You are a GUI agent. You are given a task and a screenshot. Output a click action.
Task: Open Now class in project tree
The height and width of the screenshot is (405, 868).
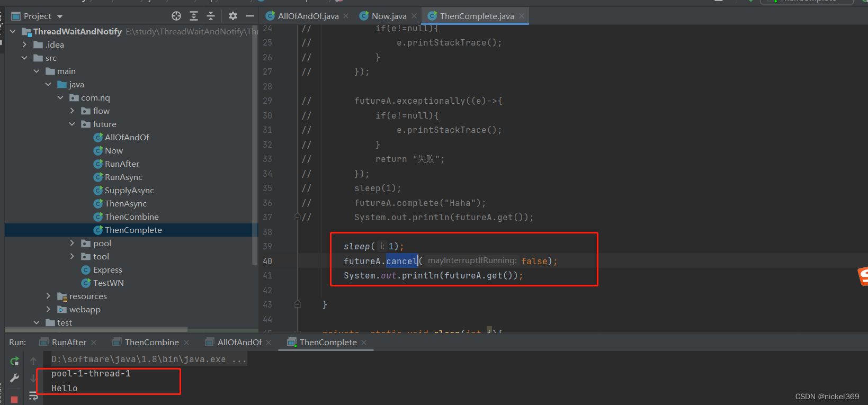(x=114, y=151)
